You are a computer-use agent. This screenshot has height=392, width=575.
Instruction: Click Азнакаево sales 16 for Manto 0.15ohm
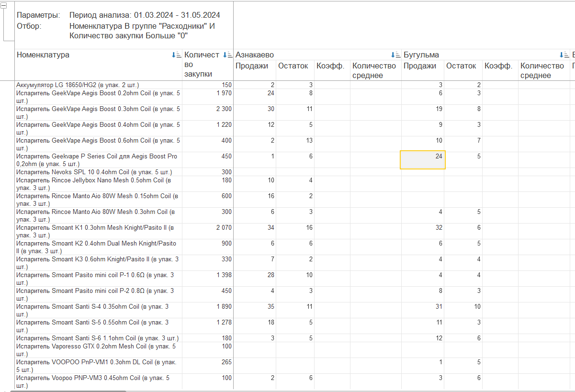(271, 196)
